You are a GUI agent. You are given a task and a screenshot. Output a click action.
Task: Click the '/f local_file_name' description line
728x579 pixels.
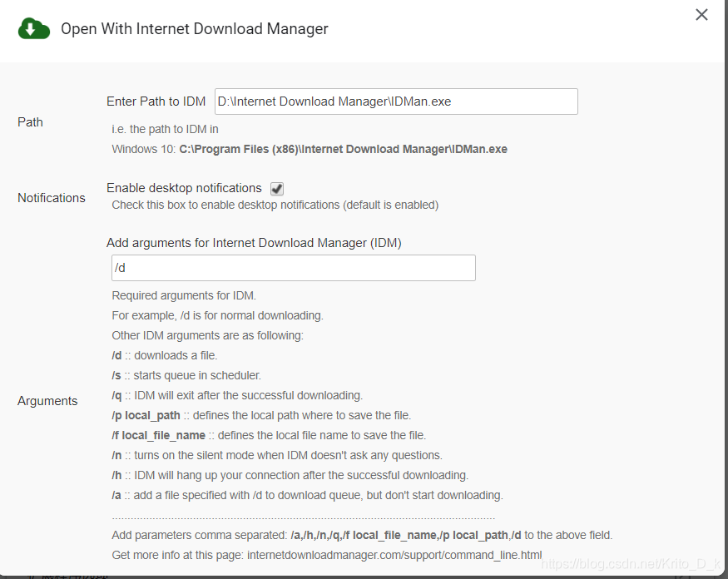point(269,435)
